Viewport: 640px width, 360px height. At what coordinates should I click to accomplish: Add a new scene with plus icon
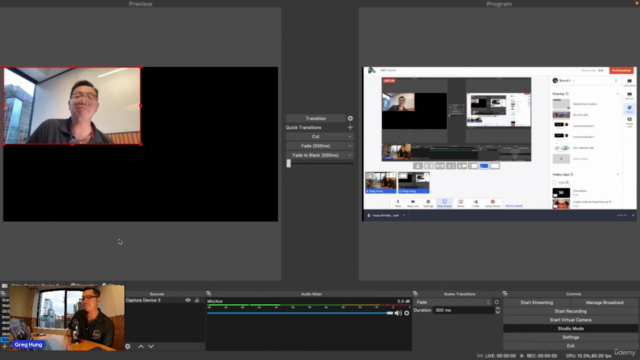coord(4,347)
